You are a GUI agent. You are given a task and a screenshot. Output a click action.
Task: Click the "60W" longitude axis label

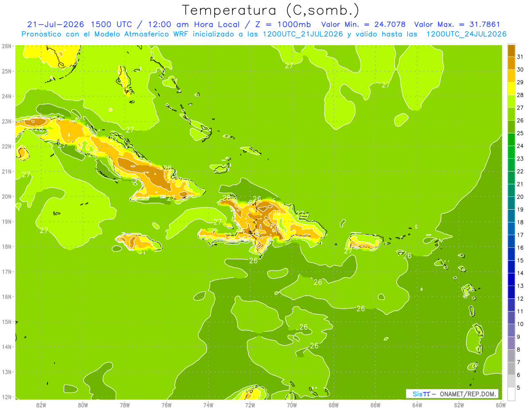(x=501, y=405)
